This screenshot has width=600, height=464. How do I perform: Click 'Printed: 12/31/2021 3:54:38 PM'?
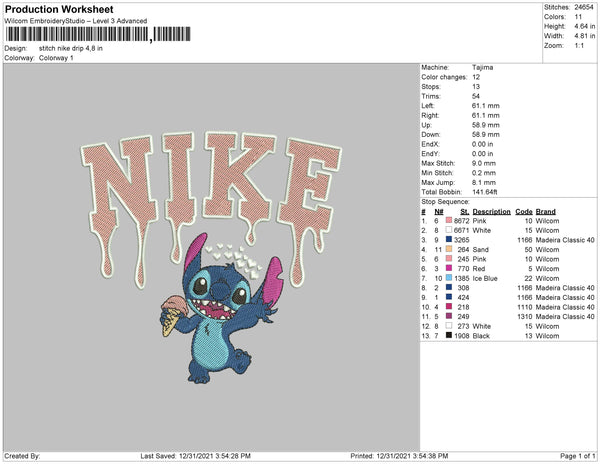click(399, 456)
